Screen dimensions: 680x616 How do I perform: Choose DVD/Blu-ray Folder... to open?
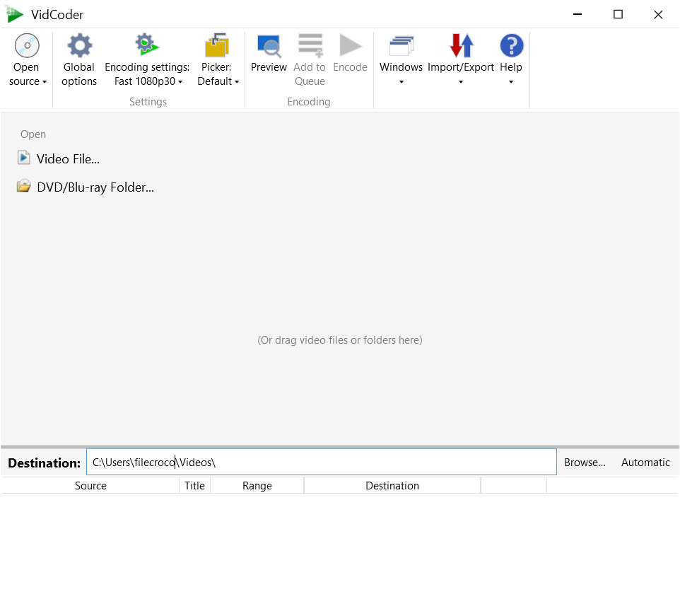coord(95,187)
